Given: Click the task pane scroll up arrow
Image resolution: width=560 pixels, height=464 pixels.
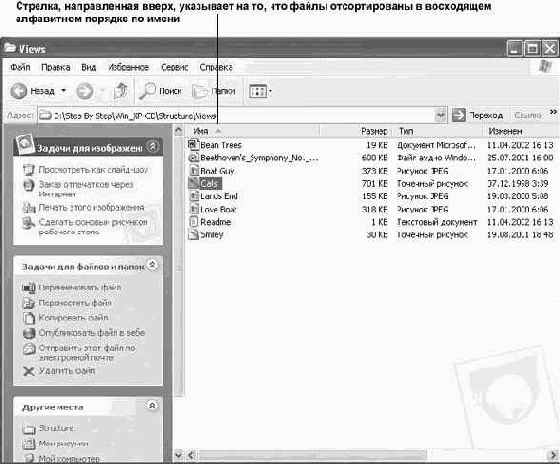Looking at the screenshot, I should click(179, 131).
